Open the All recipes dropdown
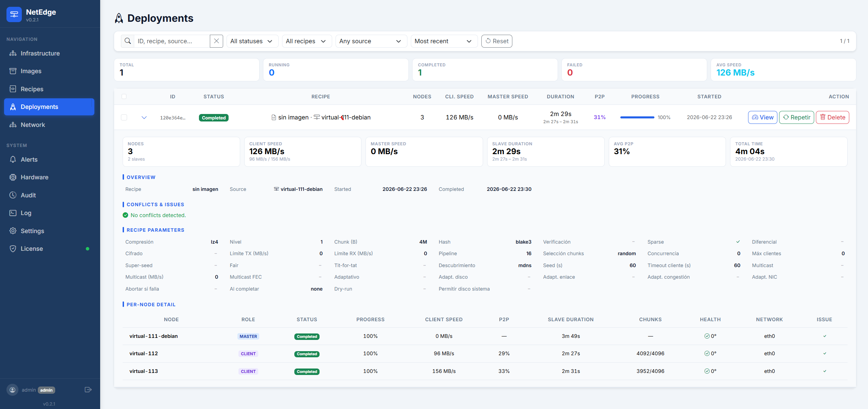 click(307, 41)
